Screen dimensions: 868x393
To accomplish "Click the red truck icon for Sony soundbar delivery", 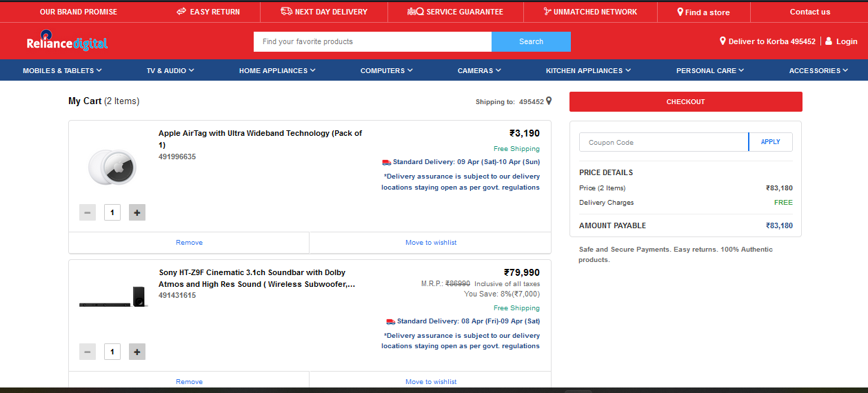I will pos(391,321).
